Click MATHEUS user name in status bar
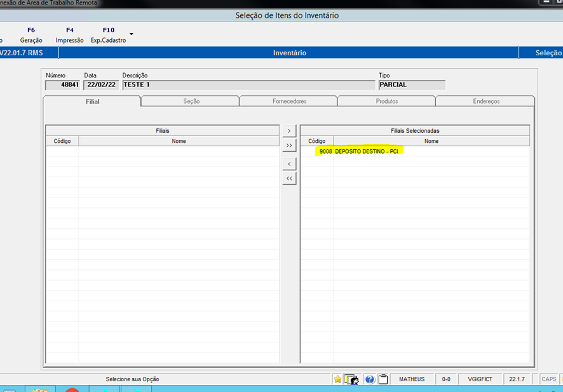This screenshot has width=563, height=392. point(412,379)
